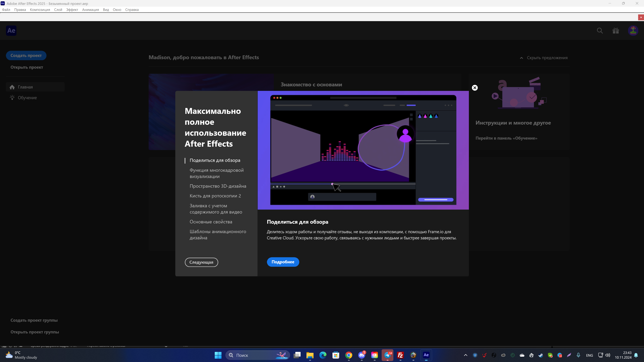
Task: Open clock and date 23:43 flyout
Action: 623,355
